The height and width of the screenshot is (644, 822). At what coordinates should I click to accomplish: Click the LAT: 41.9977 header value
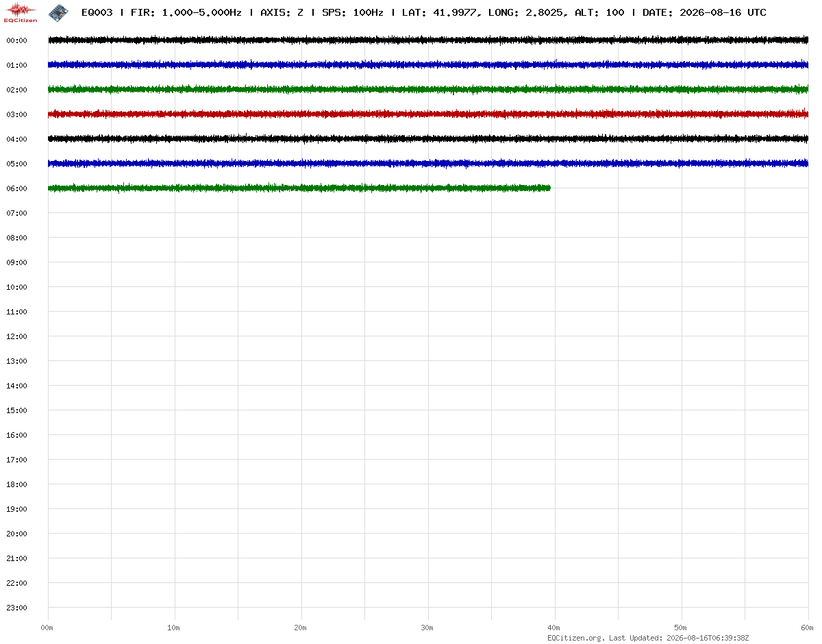tap(440, 13)
